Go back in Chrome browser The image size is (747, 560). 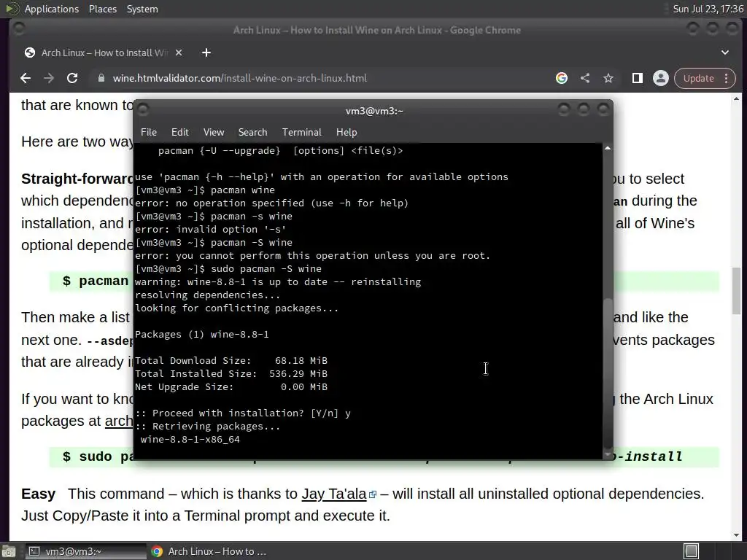coord(26,78)
